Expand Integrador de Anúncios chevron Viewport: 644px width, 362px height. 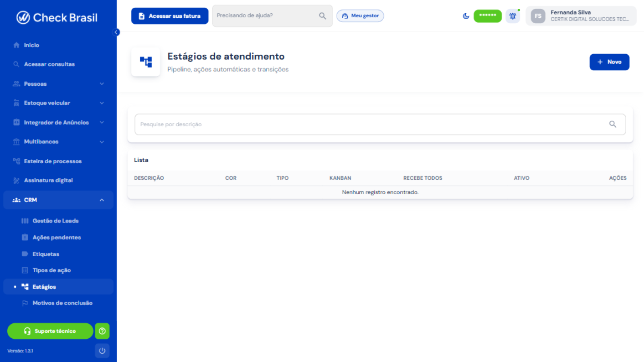pyautogui.click(x=102, y=122)
